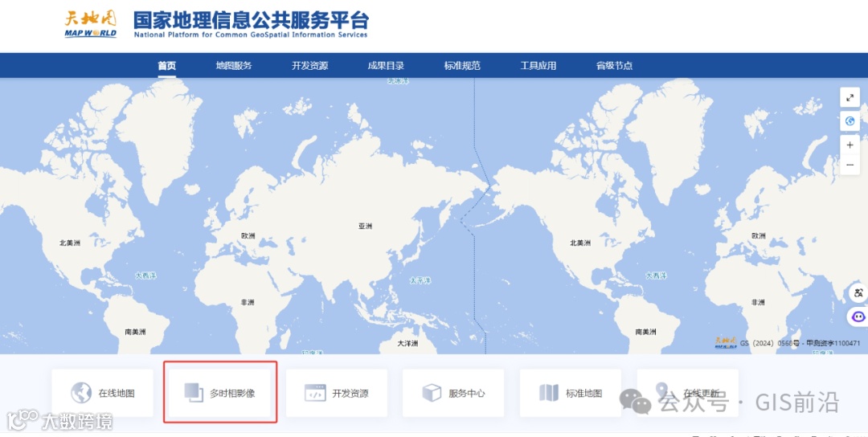Click the layered squares icon in 多时相影像
Image resolution: width=868 pixels, height=437 pixels.
pos(194,393)
